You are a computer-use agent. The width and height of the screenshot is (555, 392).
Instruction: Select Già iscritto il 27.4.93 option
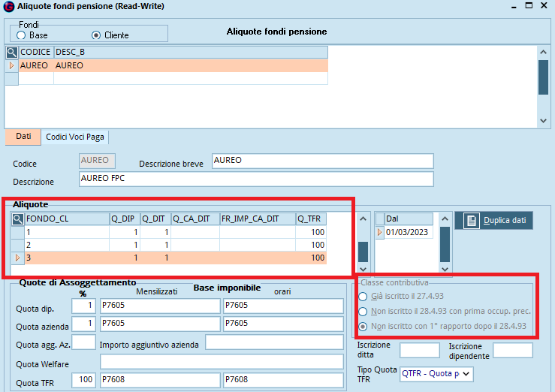click(363, 297)
